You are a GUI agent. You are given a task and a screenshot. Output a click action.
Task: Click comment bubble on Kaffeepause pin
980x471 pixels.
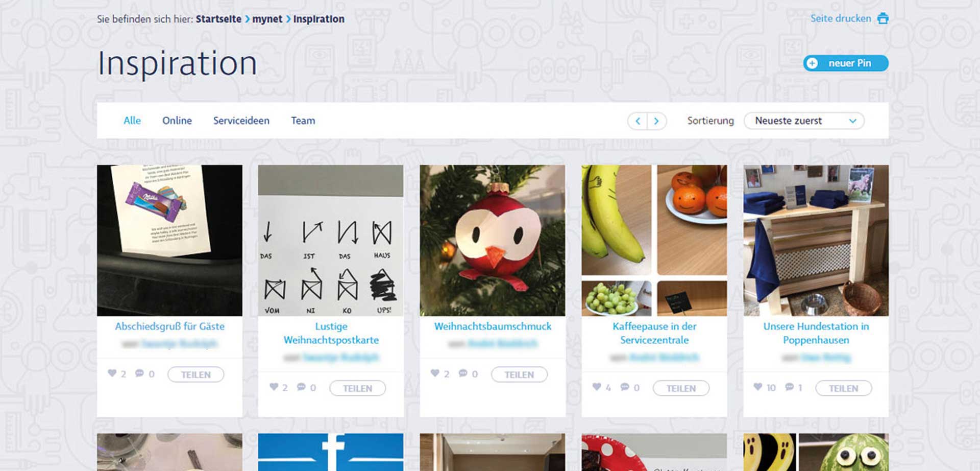pyautogui.click(x=625, y=387)
